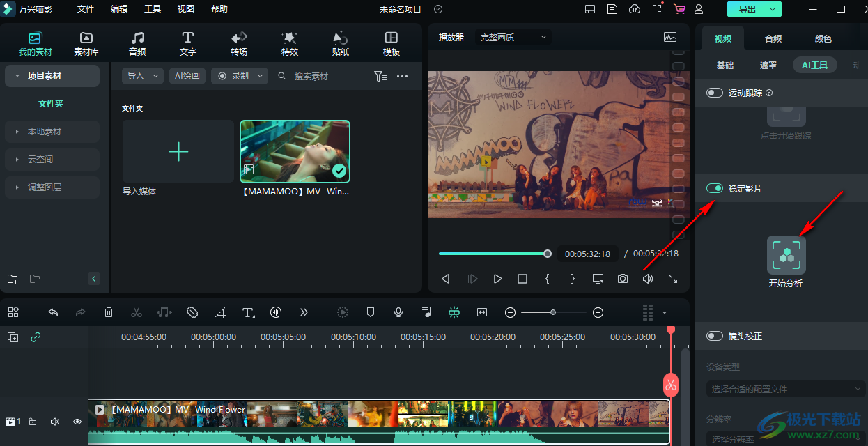Click the previous frame button

click(447, 279)
